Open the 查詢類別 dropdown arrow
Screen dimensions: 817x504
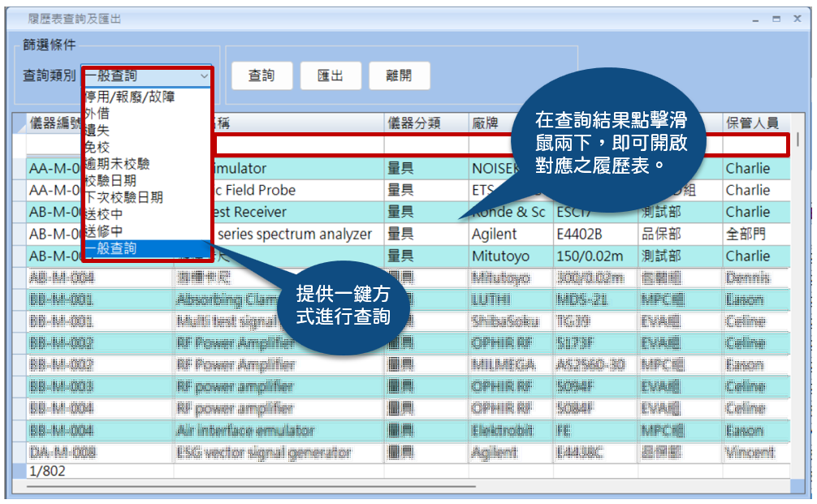coord(203,76)
